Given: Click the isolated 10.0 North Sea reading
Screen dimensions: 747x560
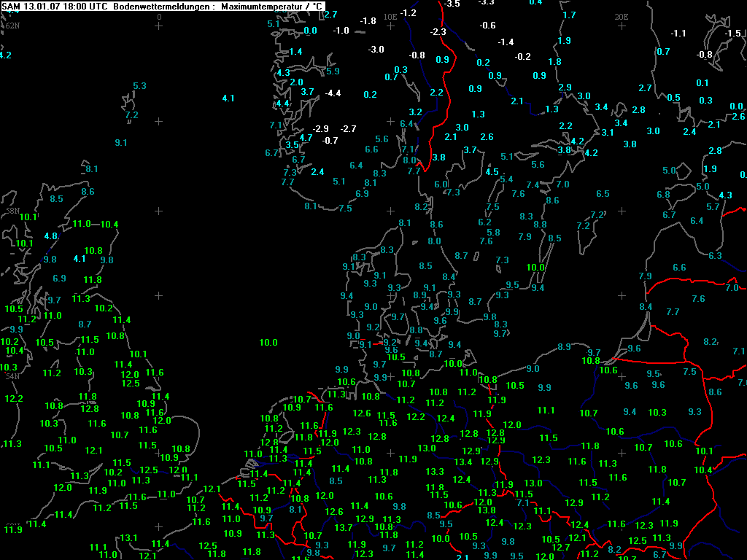Looking at the screenshot, I should [x=268, y=342].
